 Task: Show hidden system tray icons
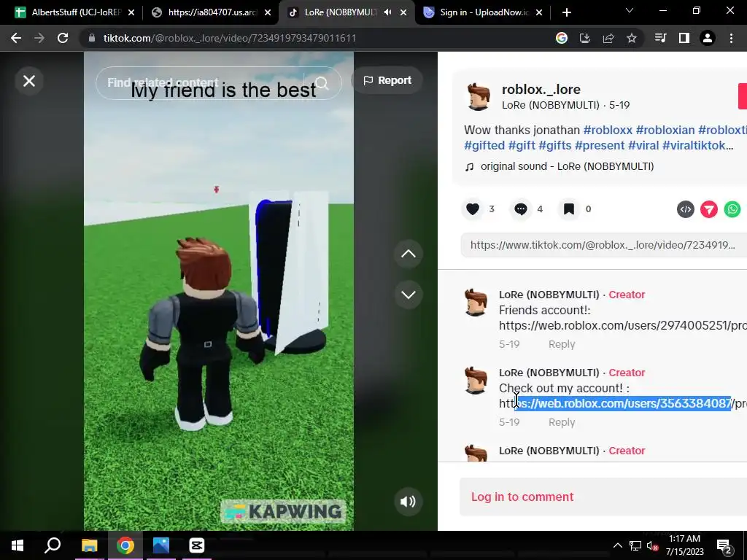(617, 545)
